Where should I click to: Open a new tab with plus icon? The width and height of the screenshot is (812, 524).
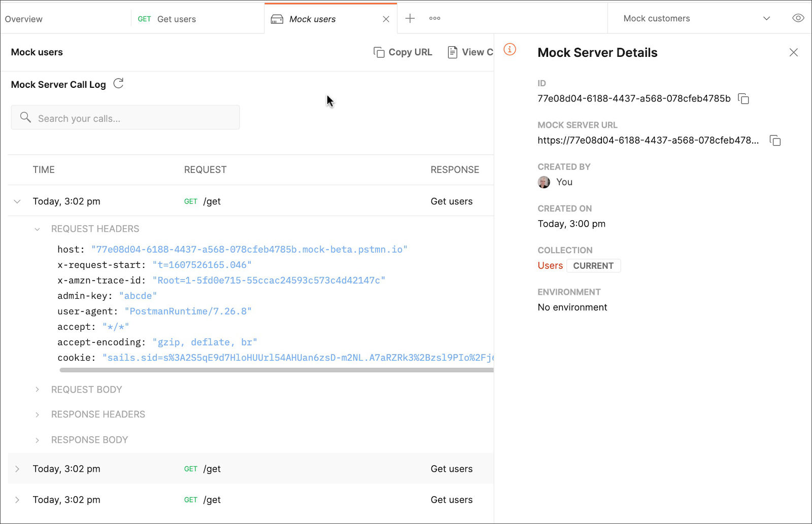coord(410,18)
